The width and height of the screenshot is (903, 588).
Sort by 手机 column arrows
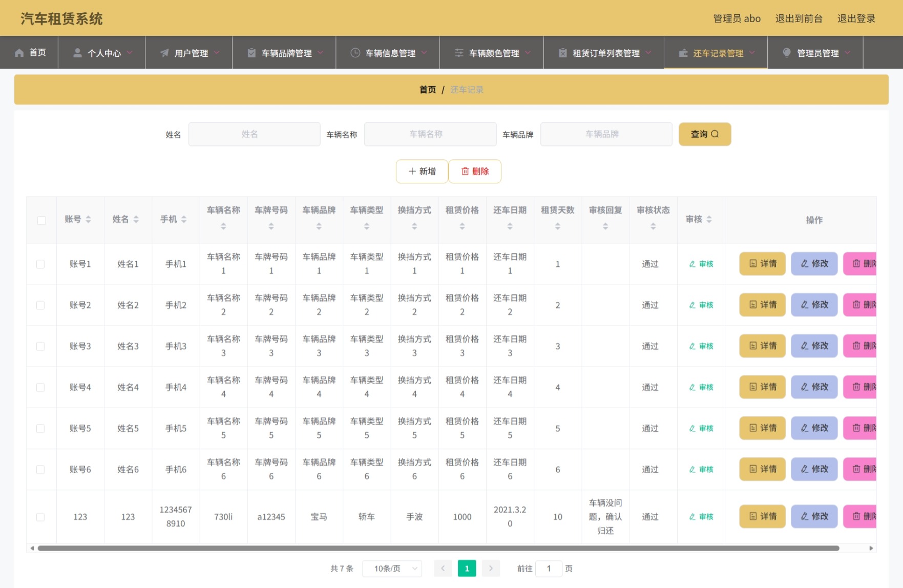(183, 219)
